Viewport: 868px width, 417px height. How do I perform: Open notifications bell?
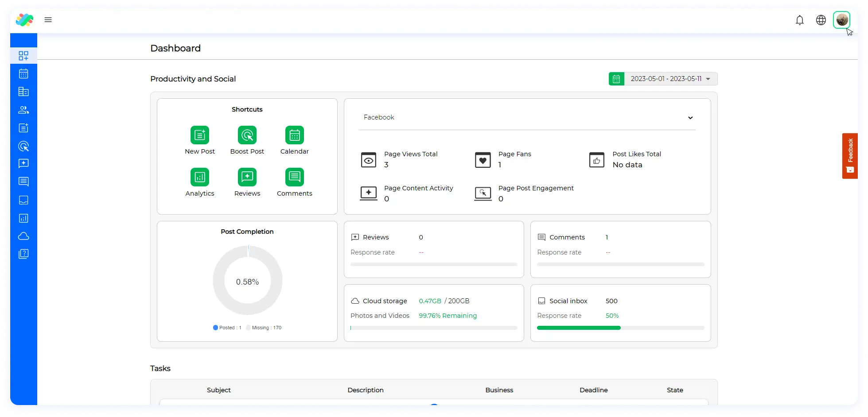point(799,20)
